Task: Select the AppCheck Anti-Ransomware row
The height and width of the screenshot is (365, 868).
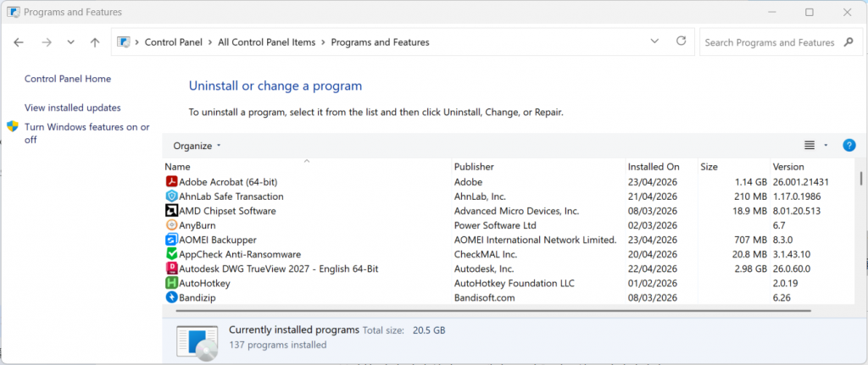Action: (x=509, y=254)
